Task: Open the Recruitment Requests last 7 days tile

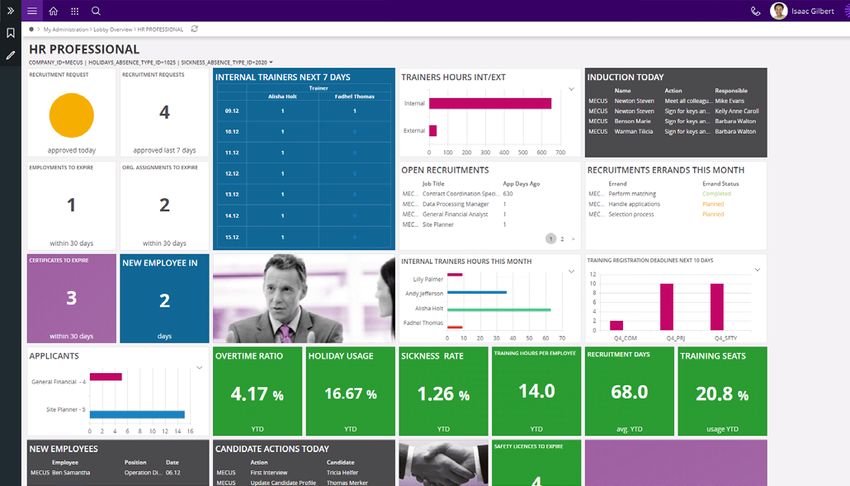Action: click(x=164, y=113)
